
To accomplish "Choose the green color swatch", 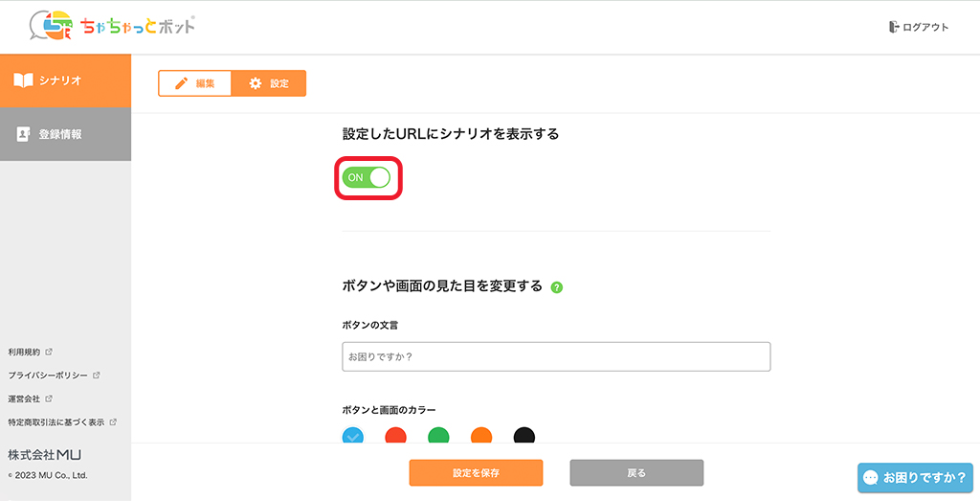I will (x=438, y=437).
